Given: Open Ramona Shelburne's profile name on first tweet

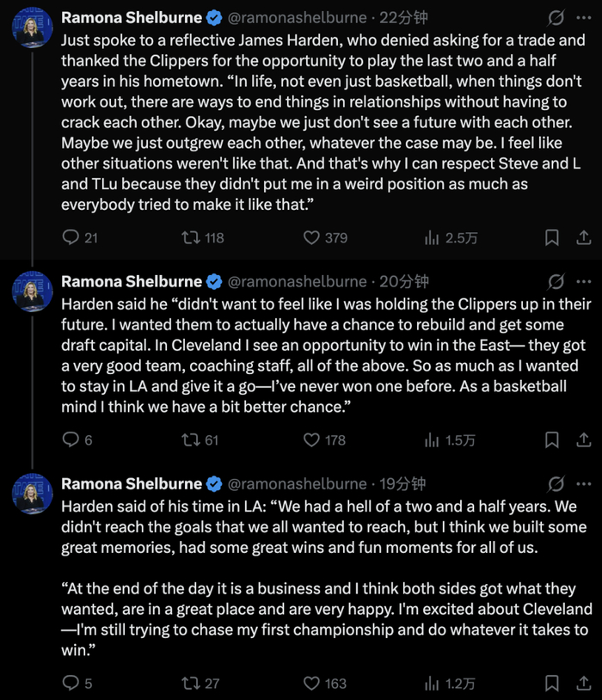Looking at the screenshot, I should point(132,17).
